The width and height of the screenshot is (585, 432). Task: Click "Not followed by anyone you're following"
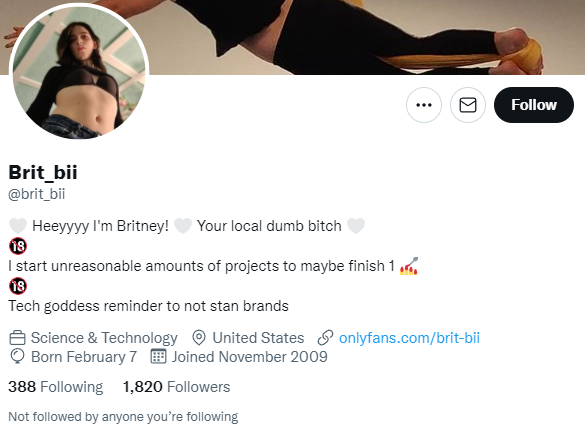coord(123,417)
